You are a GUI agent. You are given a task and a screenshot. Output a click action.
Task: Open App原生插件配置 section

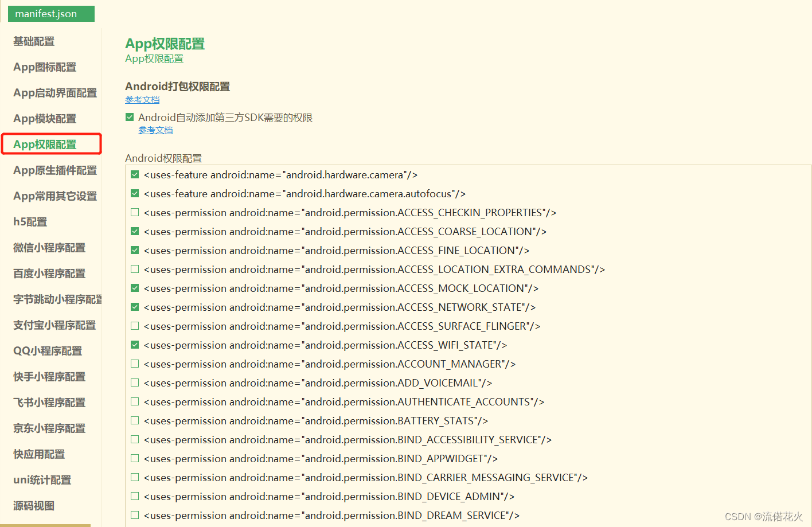(x=55, y=170)
